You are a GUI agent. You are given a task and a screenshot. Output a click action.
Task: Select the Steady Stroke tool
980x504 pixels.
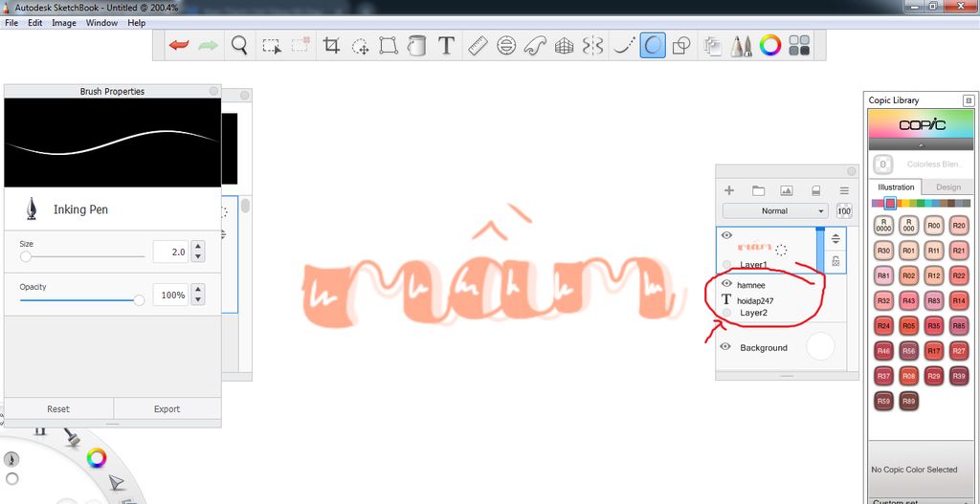click(623, 46)
